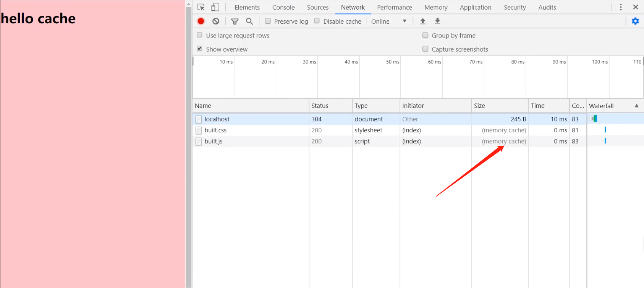This screenshot has height=288, width=644.
Task: Open the (index) initiator link for built.js
Action: [411, 142]
